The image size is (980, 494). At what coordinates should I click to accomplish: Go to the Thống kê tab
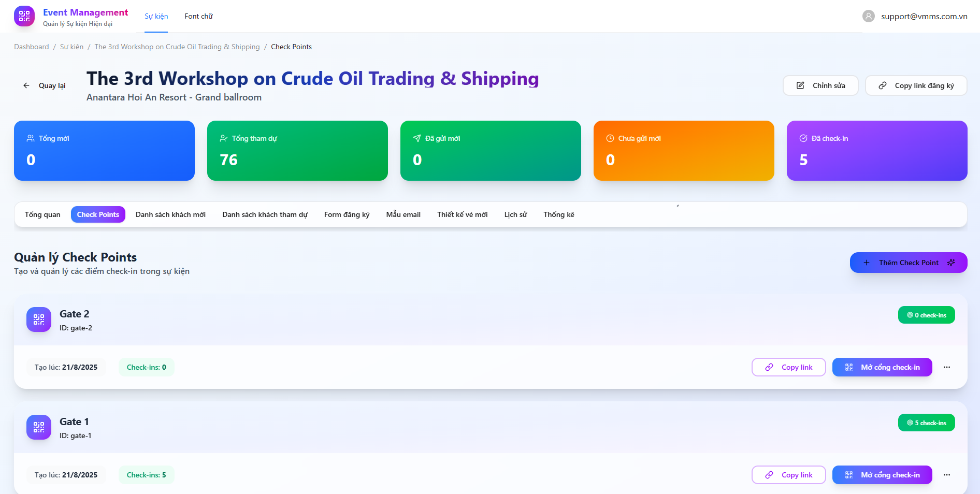point(558,214)
